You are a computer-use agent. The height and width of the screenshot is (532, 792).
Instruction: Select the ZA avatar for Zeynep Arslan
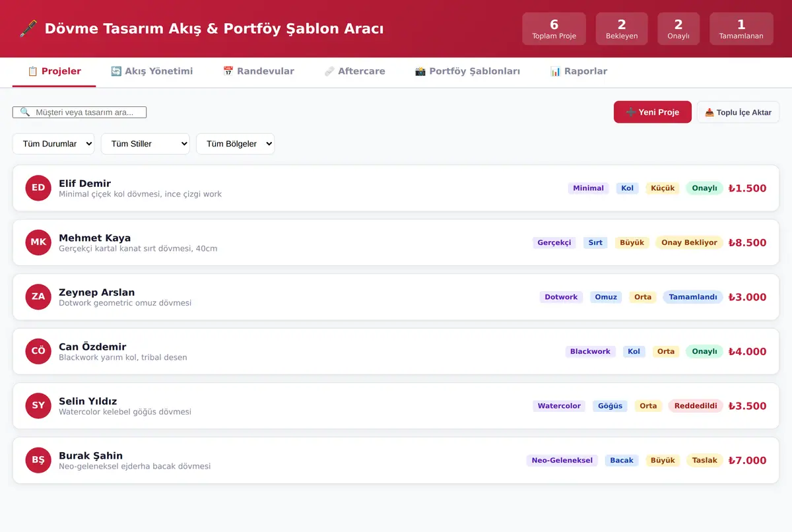tap(38, 297)
